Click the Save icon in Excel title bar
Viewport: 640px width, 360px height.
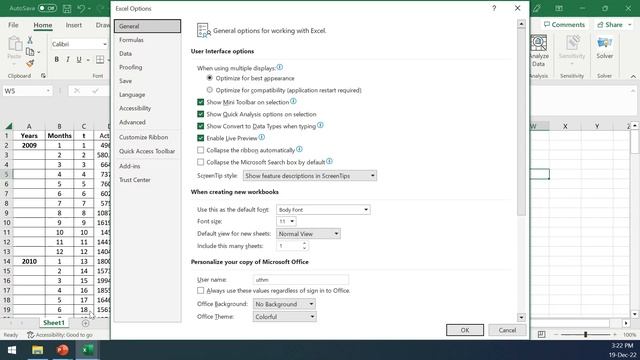pyautogui.click(x=67, y=8)
